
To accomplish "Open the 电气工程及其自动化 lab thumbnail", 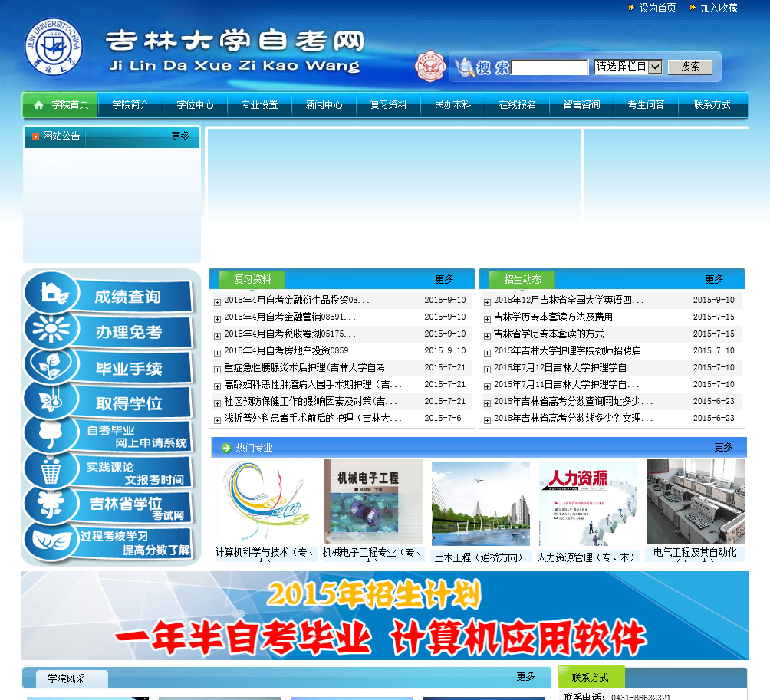I will coord(696,501).
